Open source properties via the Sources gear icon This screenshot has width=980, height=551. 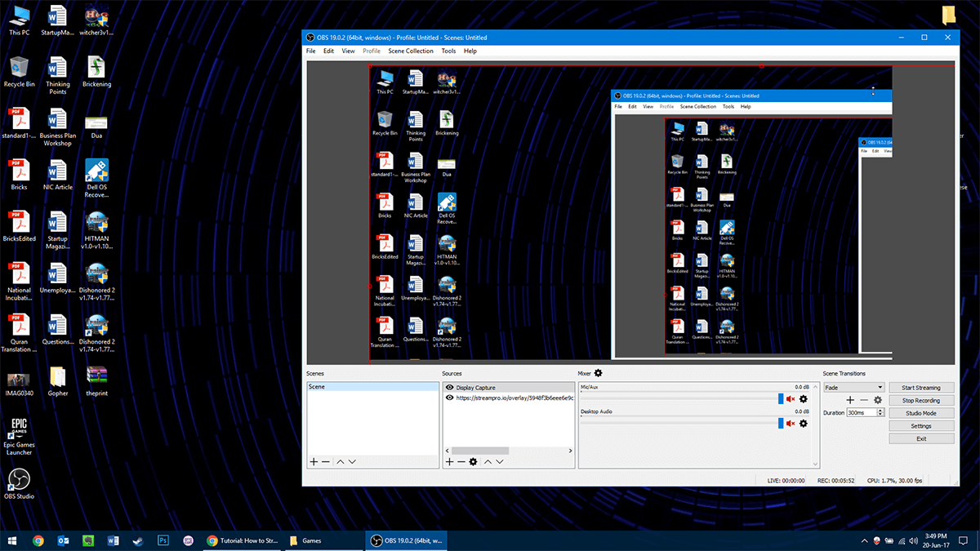[x=473, y=462]
